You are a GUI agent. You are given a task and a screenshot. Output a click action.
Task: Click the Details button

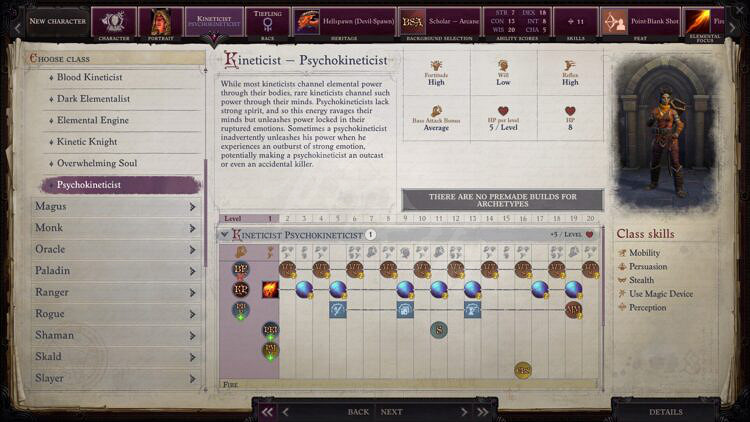(665, 411)
